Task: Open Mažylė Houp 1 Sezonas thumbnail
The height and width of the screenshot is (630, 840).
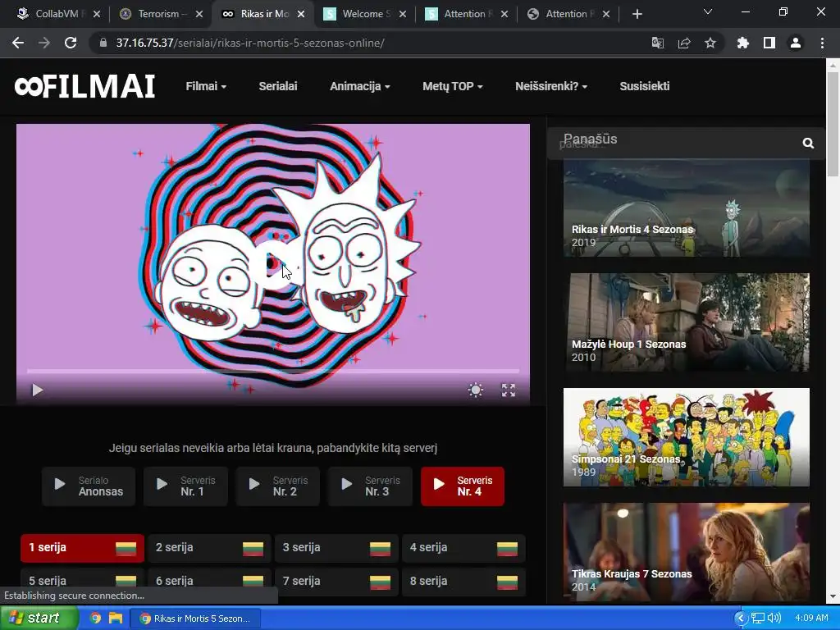Action: point(687,322)
